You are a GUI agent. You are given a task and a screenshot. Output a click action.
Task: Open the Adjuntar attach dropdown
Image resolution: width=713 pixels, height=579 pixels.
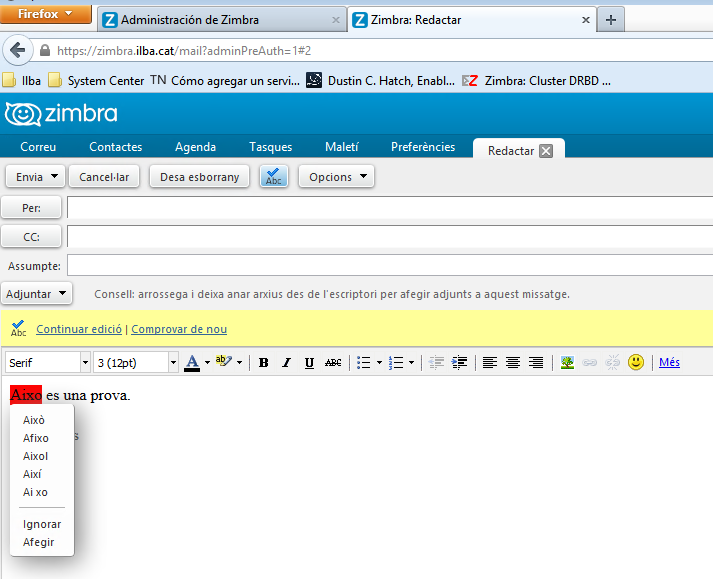coord(36,294)
